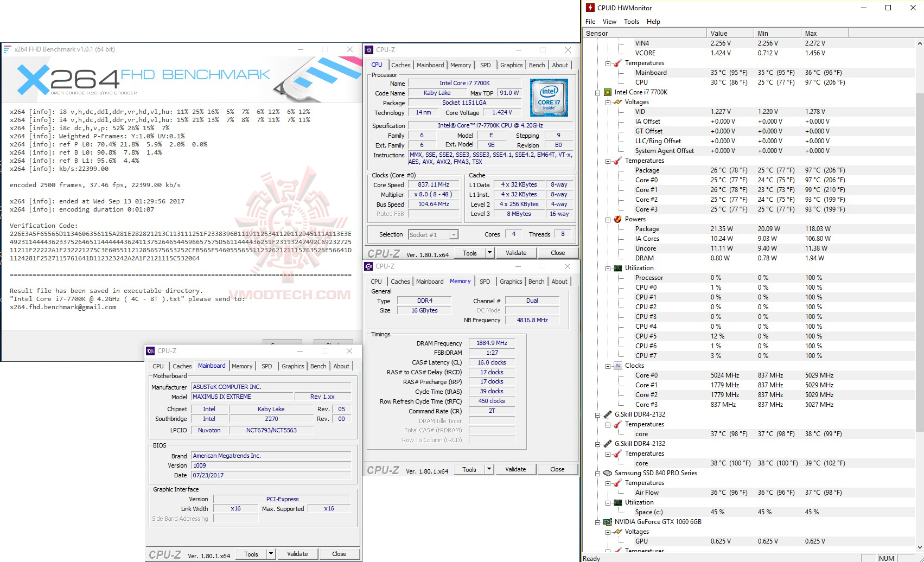
Task: Click Validate in the CPU-Z Memory window
Action: pyautogui.click(x=515, y=469)
